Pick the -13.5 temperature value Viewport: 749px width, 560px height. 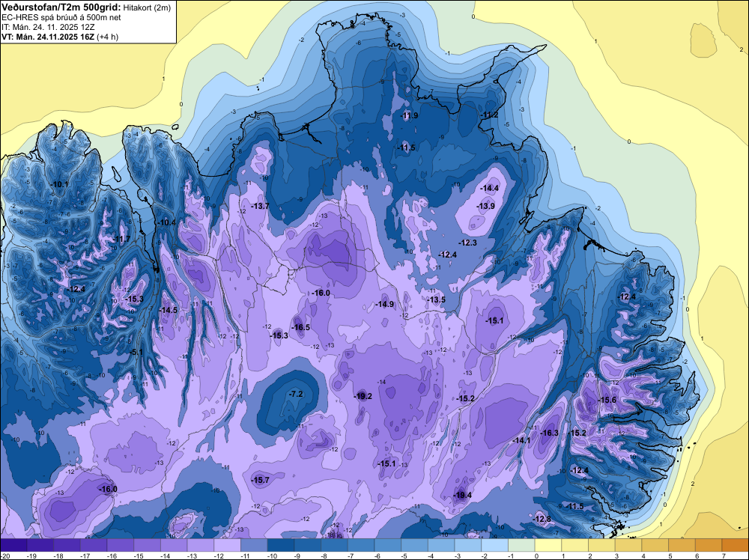(436, 299)
